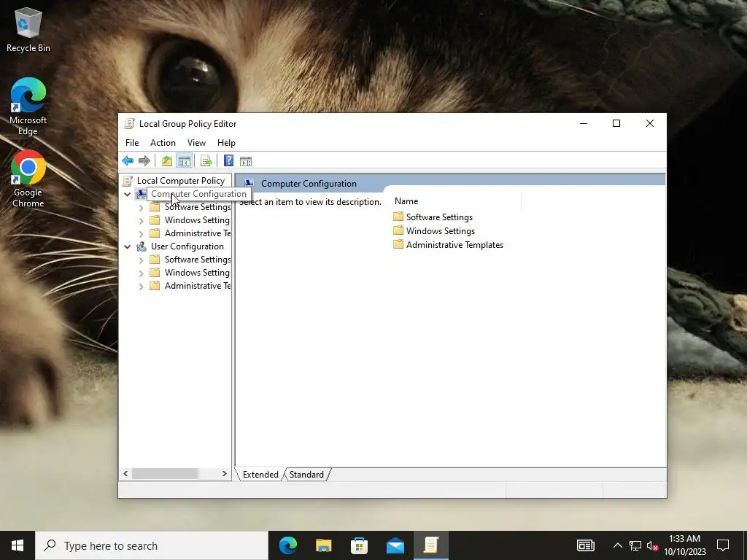The width and height of the screenshot is (747, 560).
Task: Select User Configuration in the tree
Action: (x=187, y=246)
